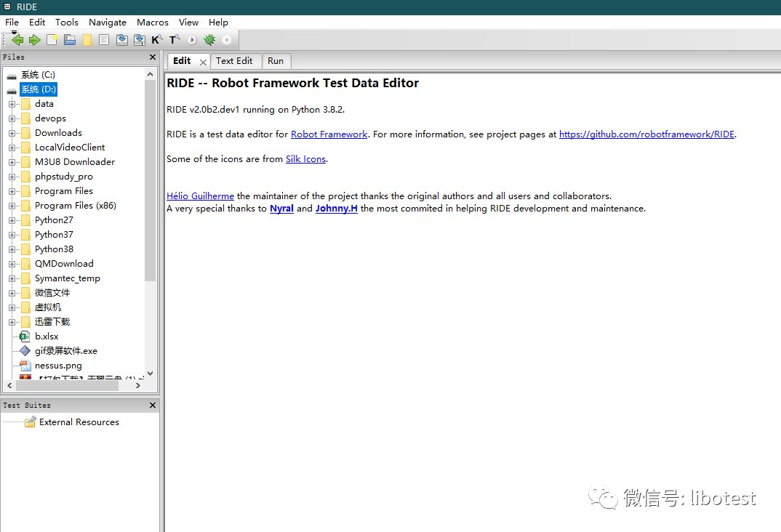Click the External Resources folder icon

(31, 422)
